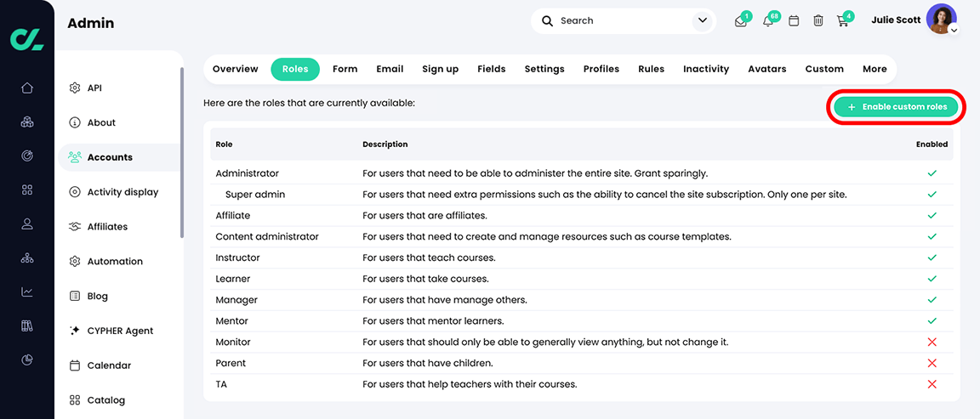
Task: Click the magnifier search icon
Action: tap(548, 20)
